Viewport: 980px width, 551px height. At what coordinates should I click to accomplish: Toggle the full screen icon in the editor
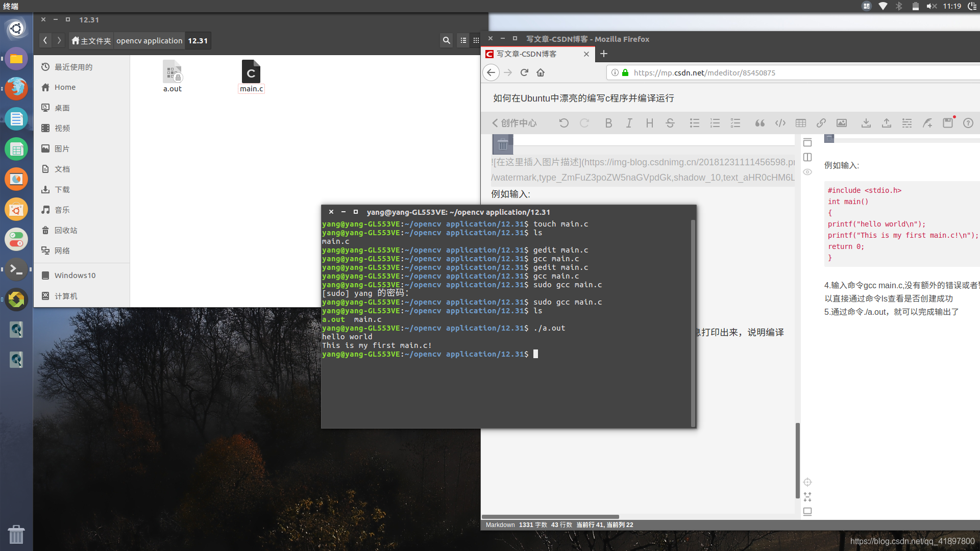(807, 497)
